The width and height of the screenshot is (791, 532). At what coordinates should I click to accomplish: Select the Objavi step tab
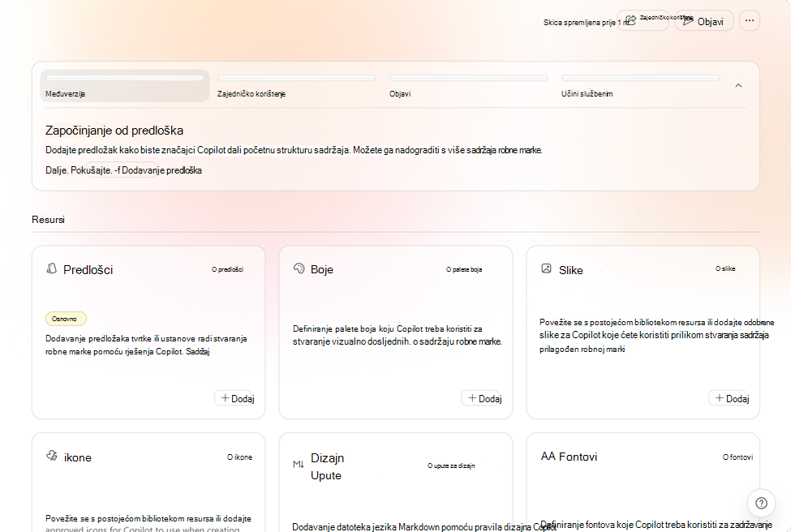pos(469,86)
